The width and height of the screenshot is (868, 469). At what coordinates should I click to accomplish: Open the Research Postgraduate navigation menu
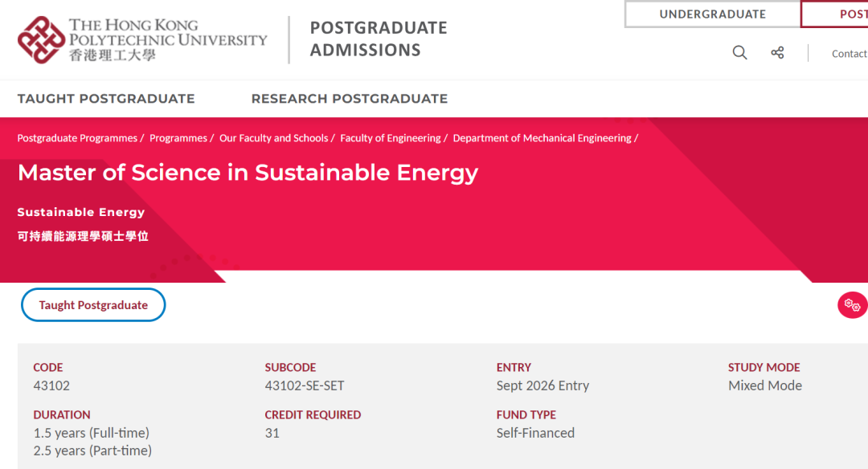tap(349, 99)
